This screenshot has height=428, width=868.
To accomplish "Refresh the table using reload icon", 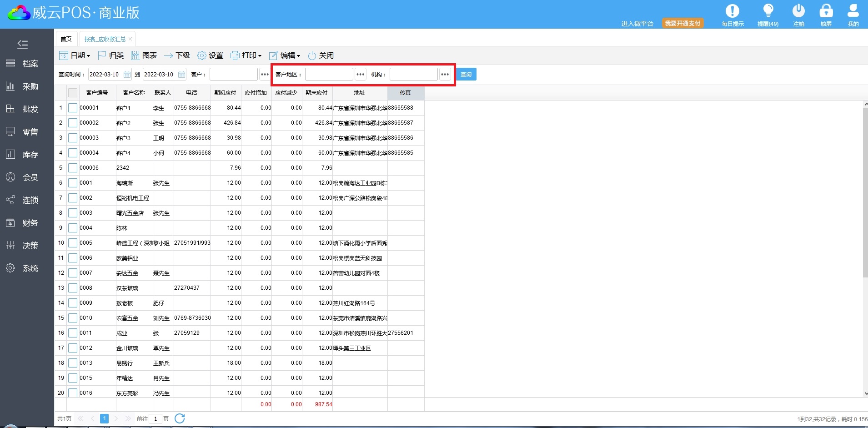I will tap(180, 418).
